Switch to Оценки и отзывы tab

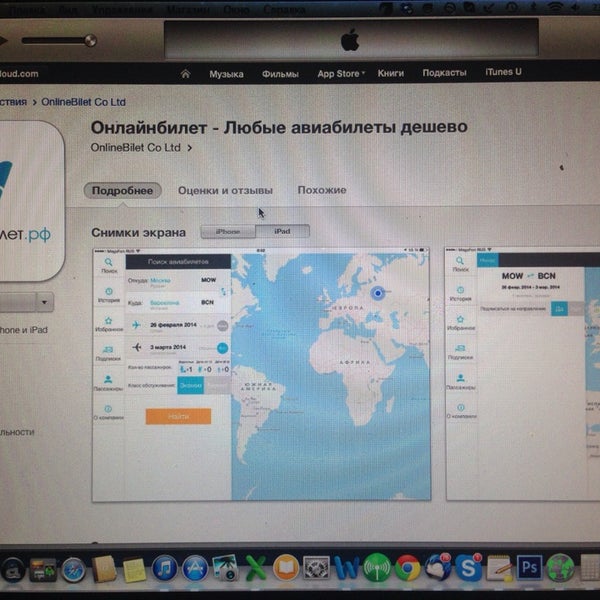(x=225, y=191)
